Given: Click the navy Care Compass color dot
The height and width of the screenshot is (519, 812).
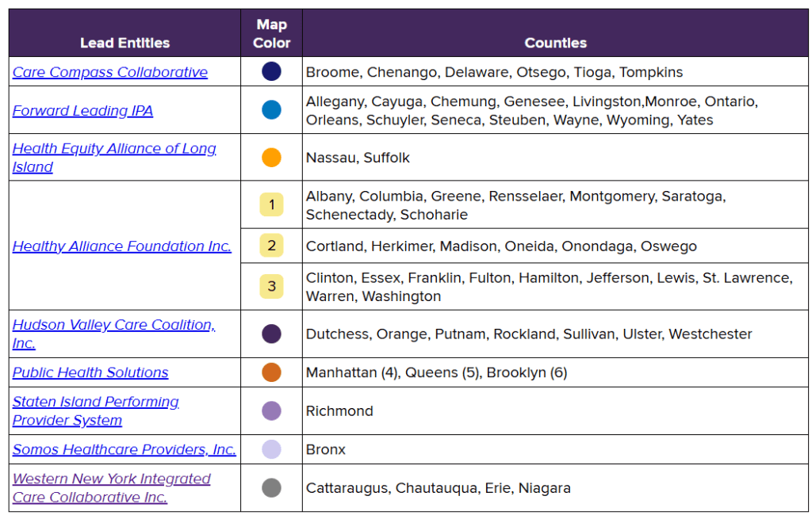Looking at the screenshot, I should point(271,72).
